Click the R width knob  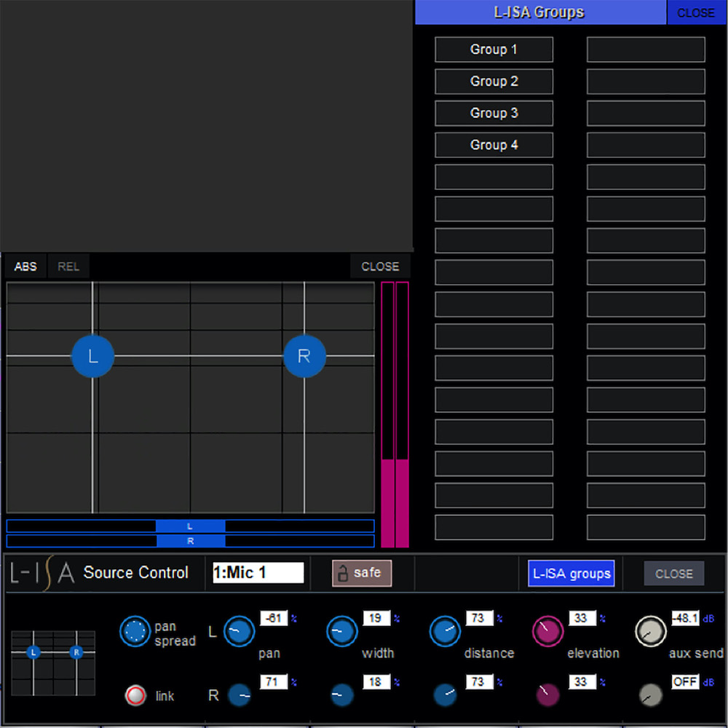point(342,695)
